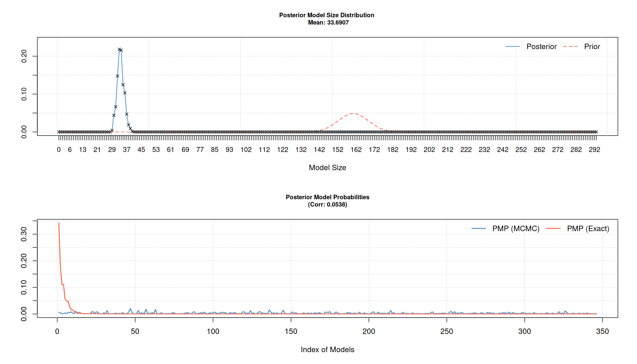The image size is (637, 364).
Task: Click the 'Model Size' axis label
Action: (x=327, y=168)
